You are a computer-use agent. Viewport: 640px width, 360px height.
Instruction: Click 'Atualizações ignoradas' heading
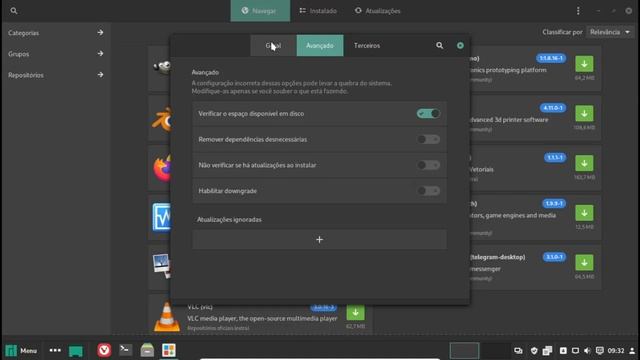coord(229,220)
